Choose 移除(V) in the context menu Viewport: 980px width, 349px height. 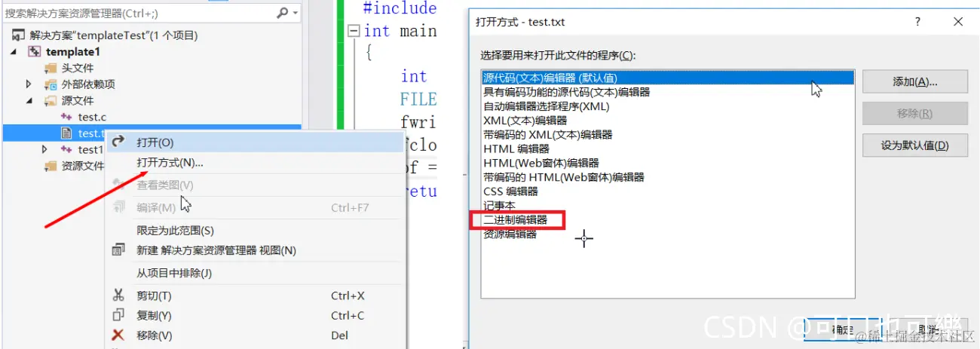tap(255, 335)
